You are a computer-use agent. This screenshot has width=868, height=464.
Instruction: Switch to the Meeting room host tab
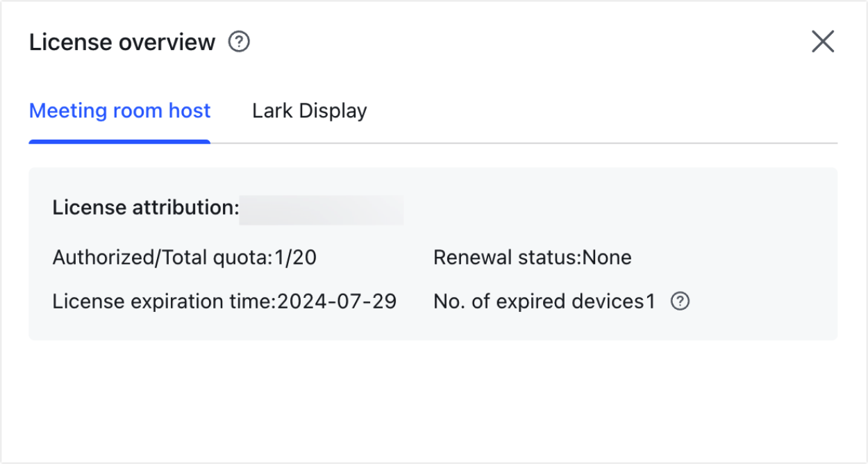[119, 111]
